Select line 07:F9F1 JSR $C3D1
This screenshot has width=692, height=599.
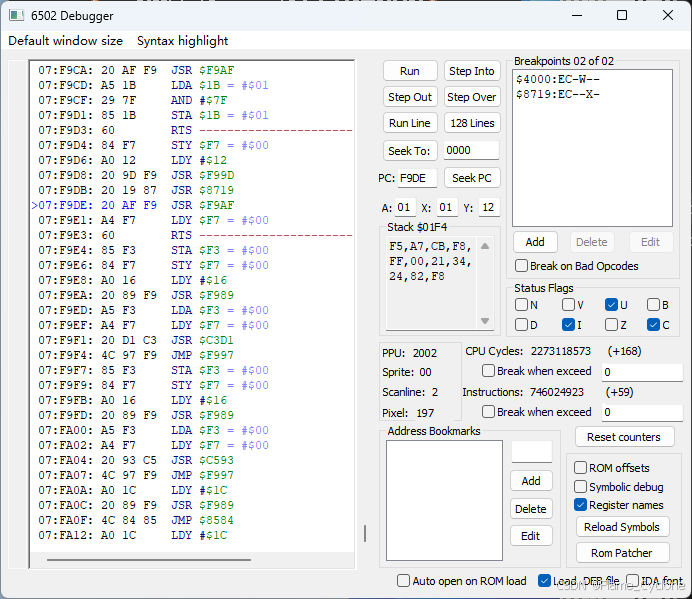(x=136, y=340)
